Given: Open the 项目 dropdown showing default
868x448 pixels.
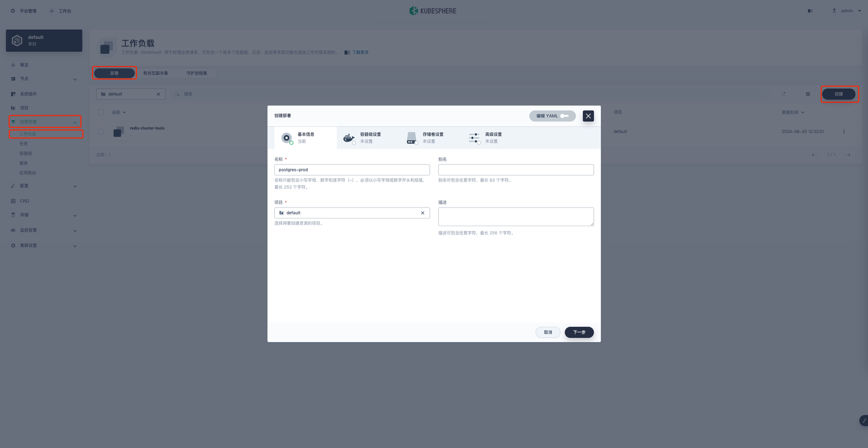Looking at the screenshot, I should click(352, 213).
